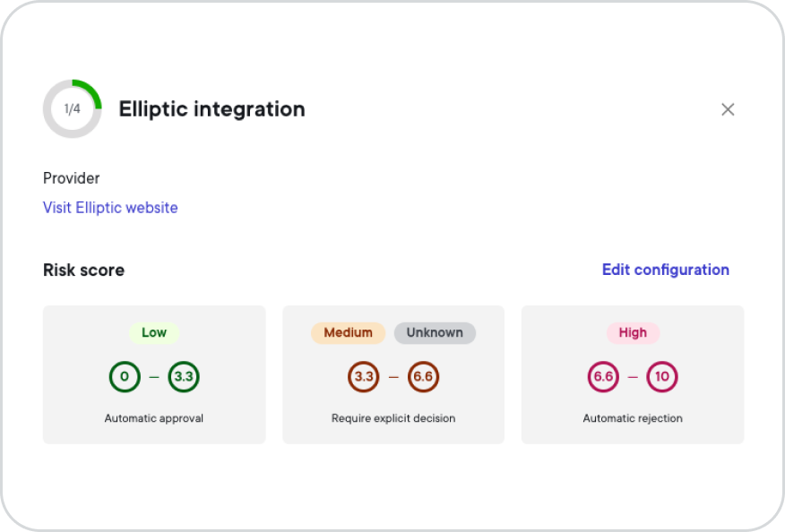Select the Unknown risk badge

point(435,333)
